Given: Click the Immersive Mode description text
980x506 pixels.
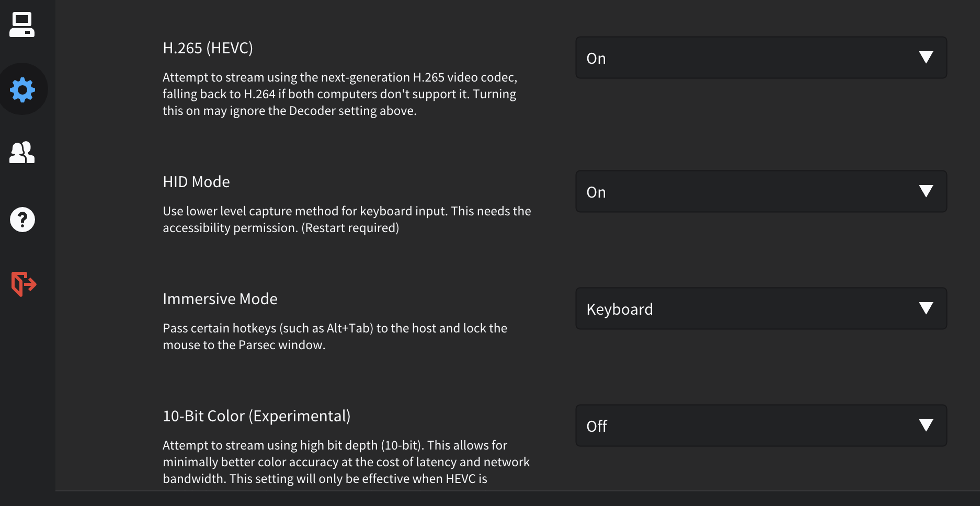Looking at the screenshot, I should pos(335,337).
